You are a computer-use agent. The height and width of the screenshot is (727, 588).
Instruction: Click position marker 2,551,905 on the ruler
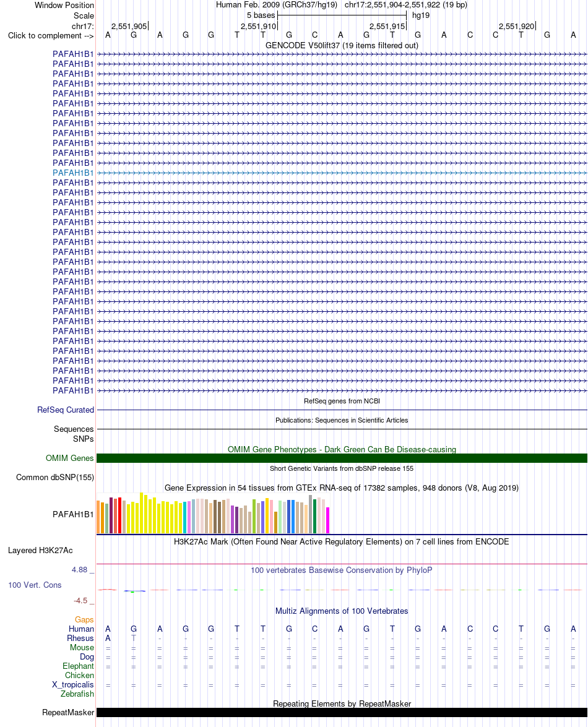point(129,27)
